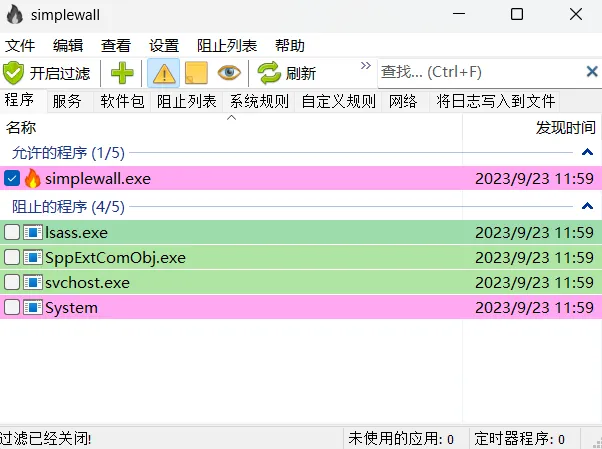
Task: Click the app icon beside lsass.exe
Action: point(33,232)
